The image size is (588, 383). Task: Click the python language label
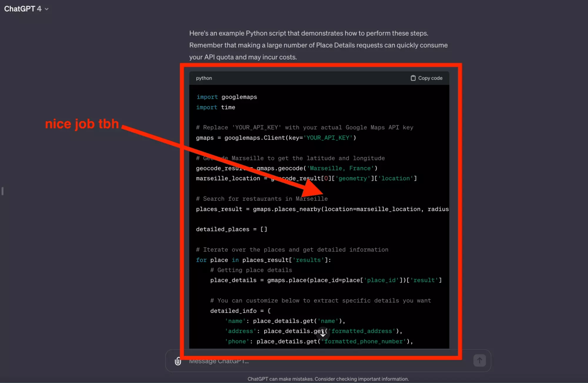(x=204, y=78)
